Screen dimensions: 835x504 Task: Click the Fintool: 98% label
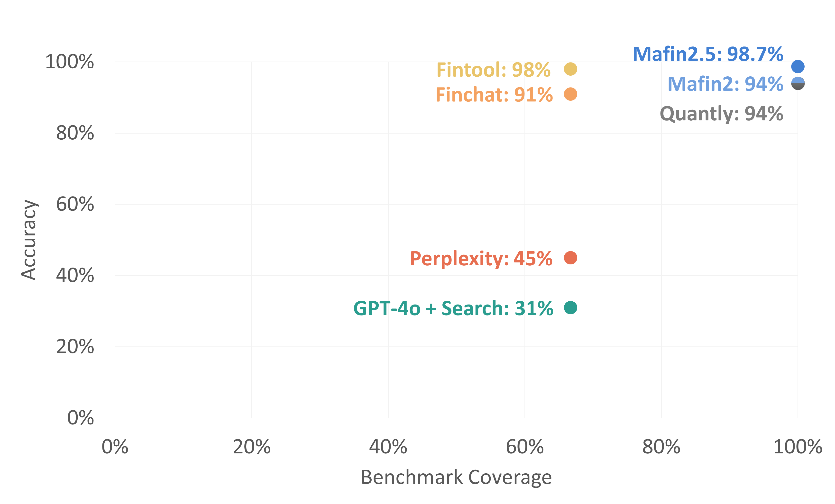pos(493,70)
